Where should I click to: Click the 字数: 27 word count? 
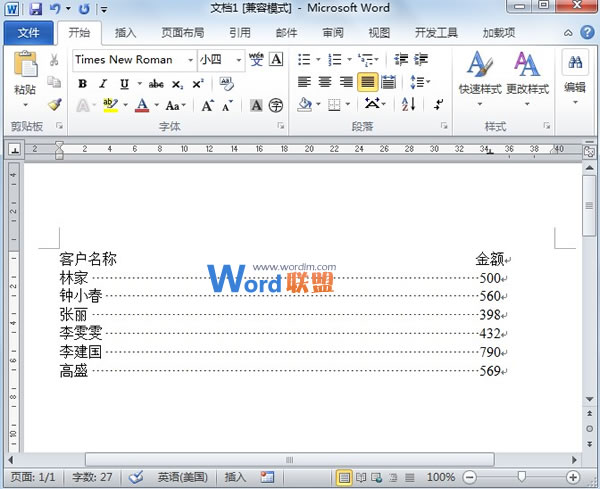[x=92, y=477]
